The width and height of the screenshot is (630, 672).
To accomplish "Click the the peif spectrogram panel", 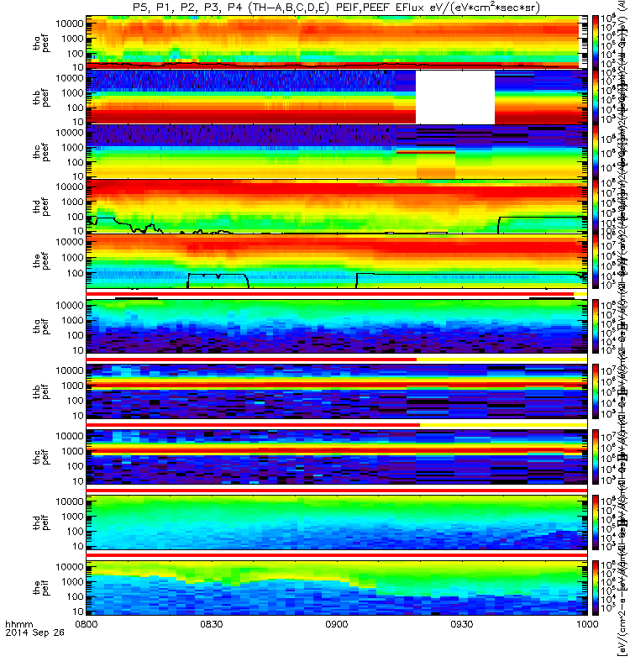I will [x=337, y=588].
